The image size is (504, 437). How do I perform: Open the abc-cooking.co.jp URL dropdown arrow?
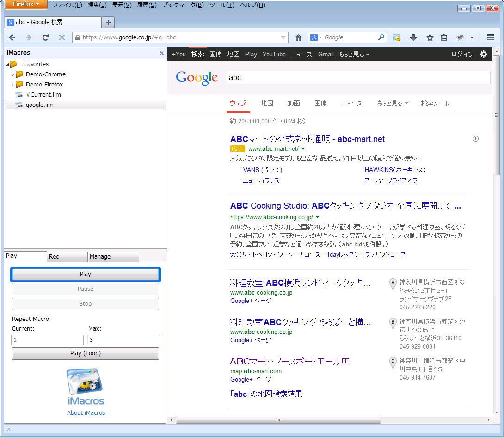click(318, 217)
